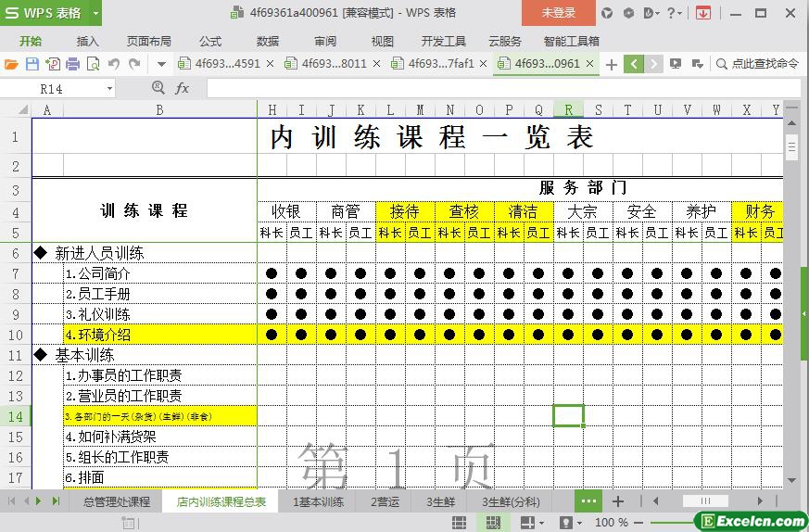
Task: Expand the quick access toolbar dropdown arrow
Action: pos(161,64)
